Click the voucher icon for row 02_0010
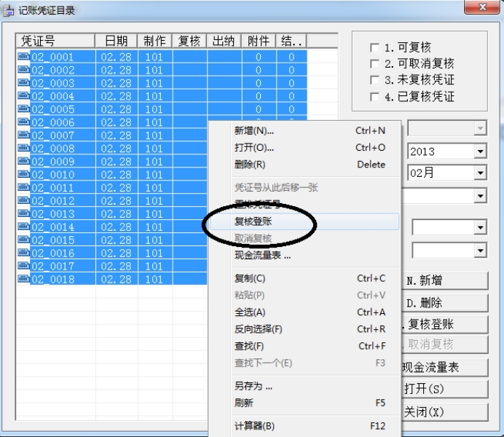This screenshot has width=504, height=437. [x=23, y=175]
